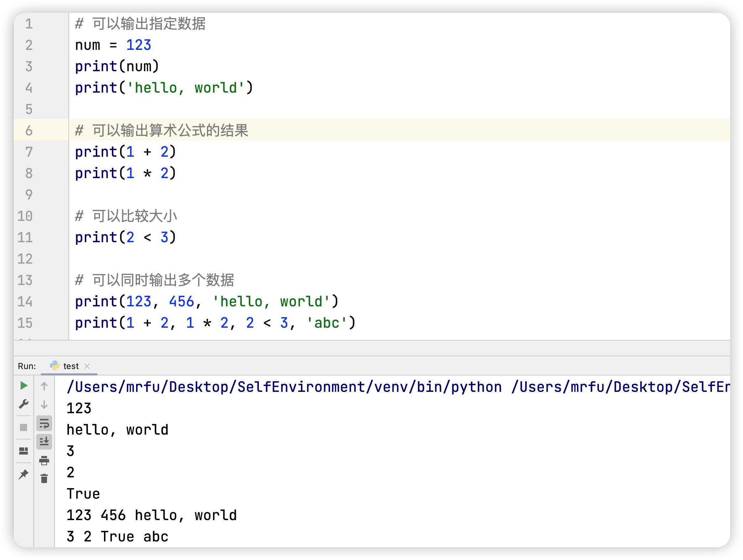This screenshot has width=743, height=560.
Task: Click the gray stop process square
Action: (x=24, y=427)
